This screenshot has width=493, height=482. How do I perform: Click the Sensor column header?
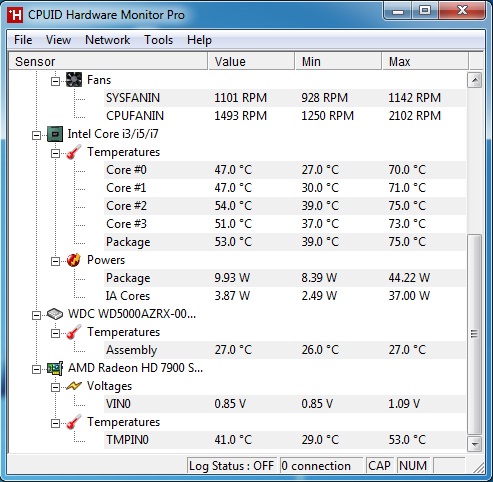pos(108,61)
